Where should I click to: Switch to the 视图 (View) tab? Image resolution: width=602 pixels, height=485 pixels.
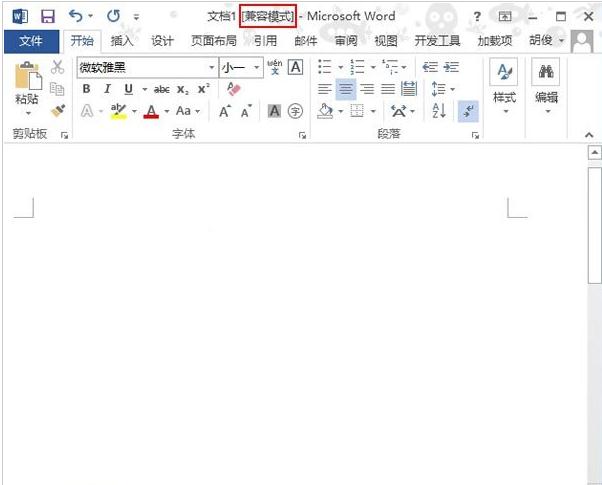point(386,41)
